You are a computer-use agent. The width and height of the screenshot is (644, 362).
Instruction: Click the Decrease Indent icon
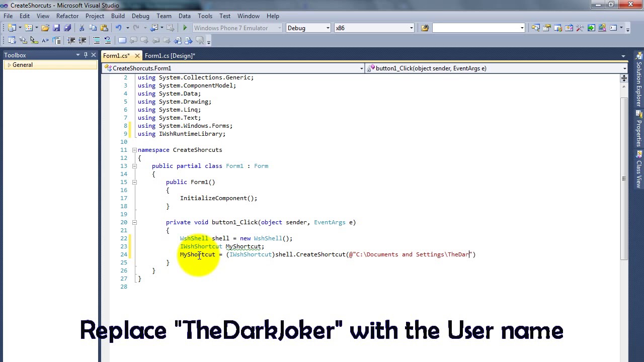click(x=71, y=40)
